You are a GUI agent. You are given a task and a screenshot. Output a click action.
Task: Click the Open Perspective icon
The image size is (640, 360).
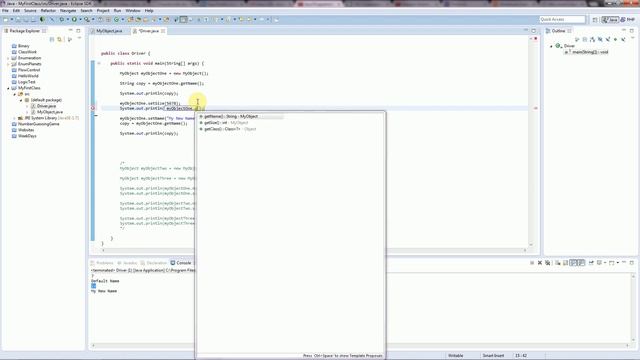595,20
